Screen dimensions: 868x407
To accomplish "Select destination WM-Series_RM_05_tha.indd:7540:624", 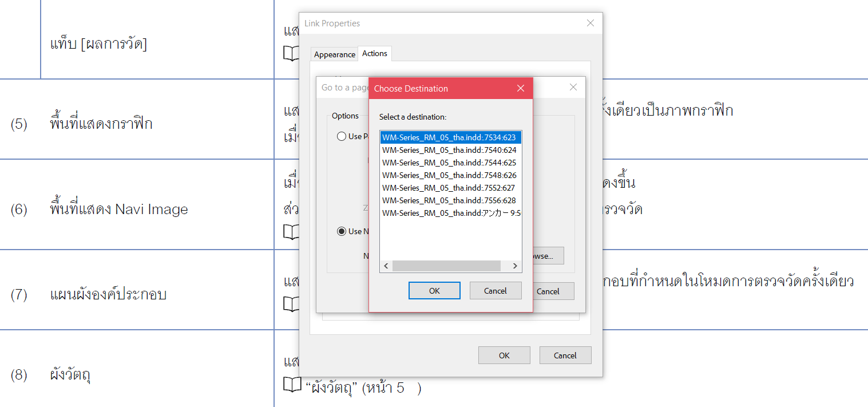I will pos(449,149).
